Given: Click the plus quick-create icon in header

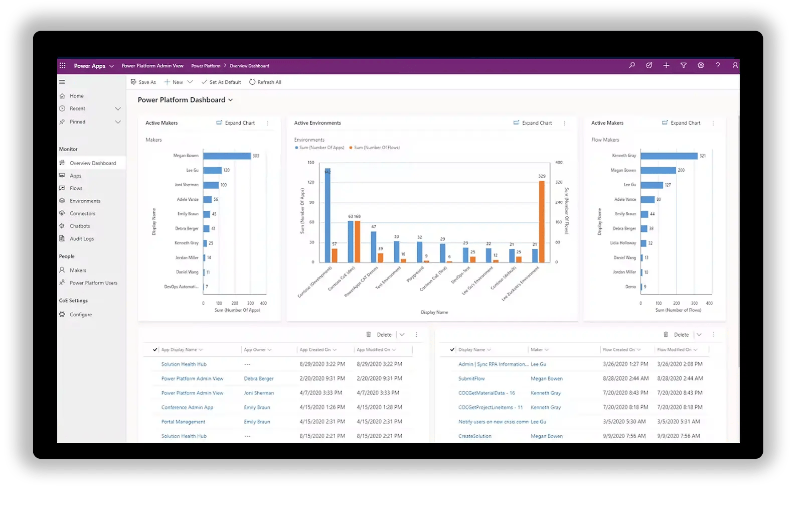Looking at the screenshot, I should 666,66.
